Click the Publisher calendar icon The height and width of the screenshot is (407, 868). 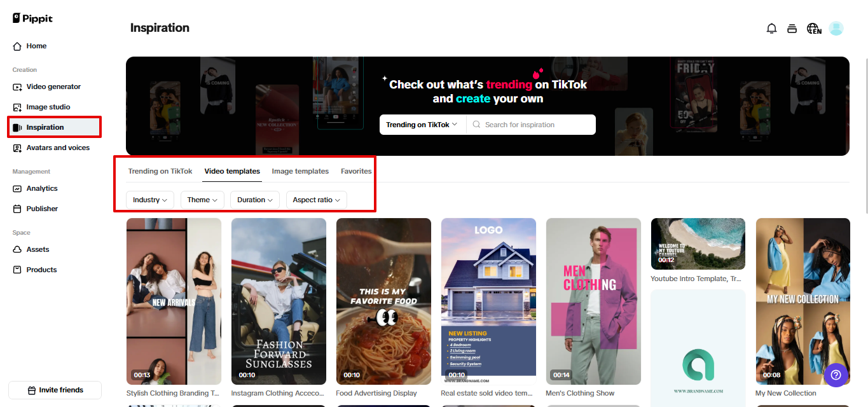tap(17, 209)
